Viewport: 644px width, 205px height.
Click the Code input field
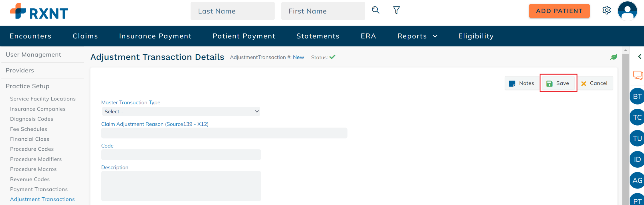[181, 155]
